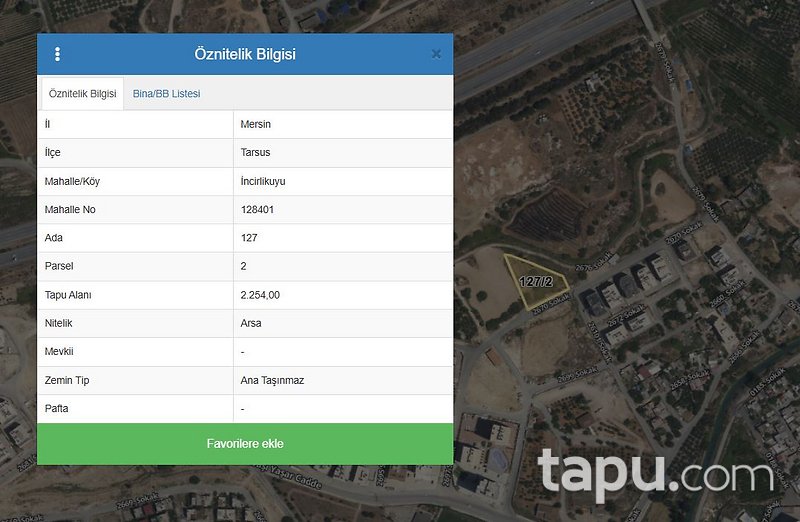Select the Mersin value cell
800x522 pixels.
coord(256,124)
